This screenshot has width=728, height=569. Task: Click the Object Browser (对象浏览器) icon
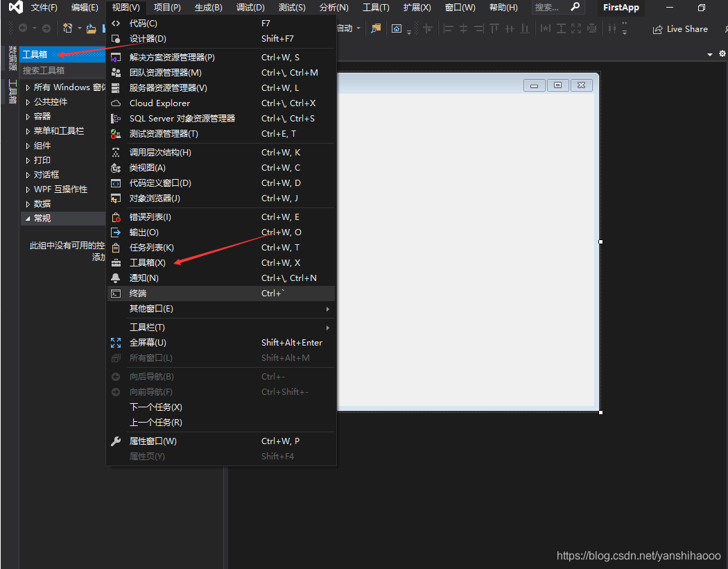(x=116, y=198)
